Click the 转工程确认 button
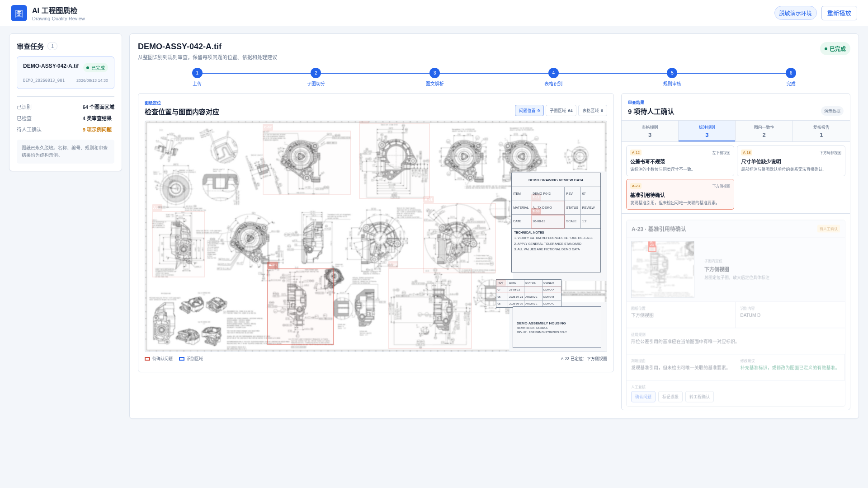This screenshot has width=868, height=488. tap(699, 397)
